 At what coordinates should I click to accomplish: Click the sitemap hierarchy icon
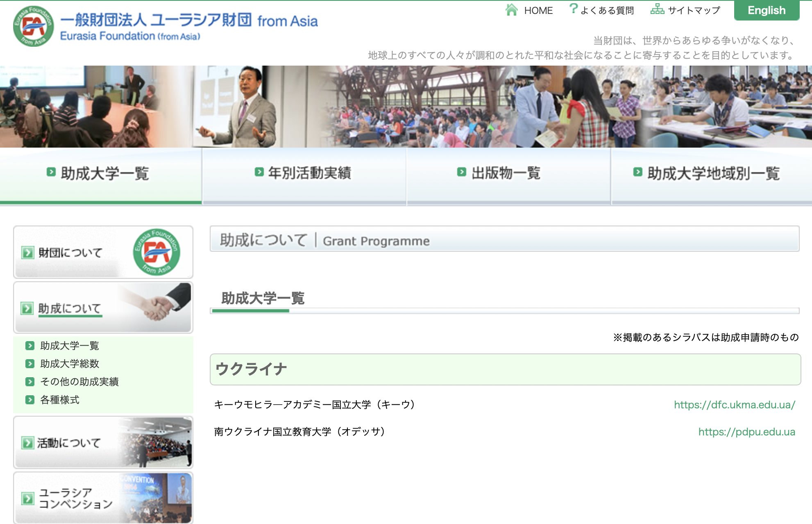click(x=657, y=9)
